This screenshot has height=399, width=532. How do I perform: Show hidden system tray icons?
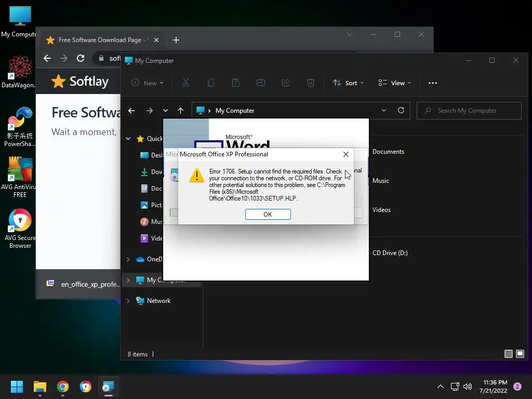(441, 387)
